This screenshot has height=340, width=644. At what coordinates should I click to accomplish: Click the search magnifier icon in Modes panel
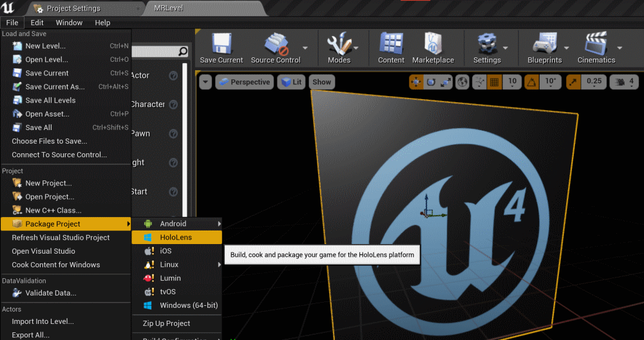(183, 52)
